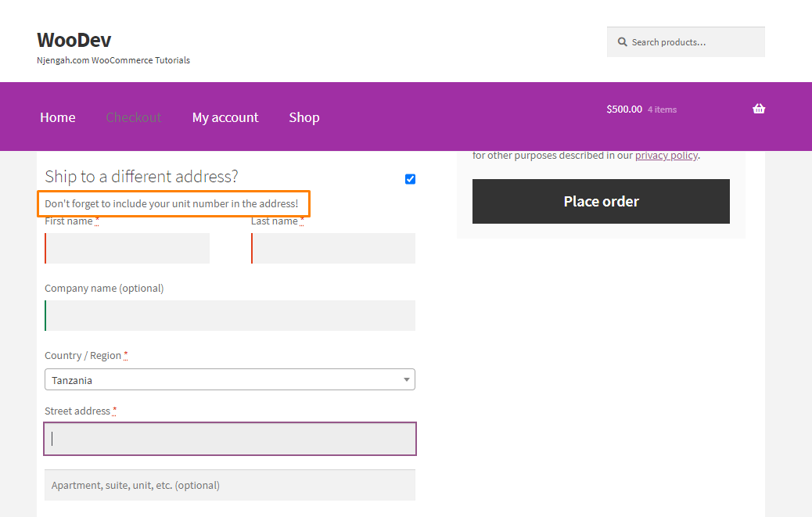Click the Street address input field
The height and width of the screenshot is (517, 812).
[230, 439]
